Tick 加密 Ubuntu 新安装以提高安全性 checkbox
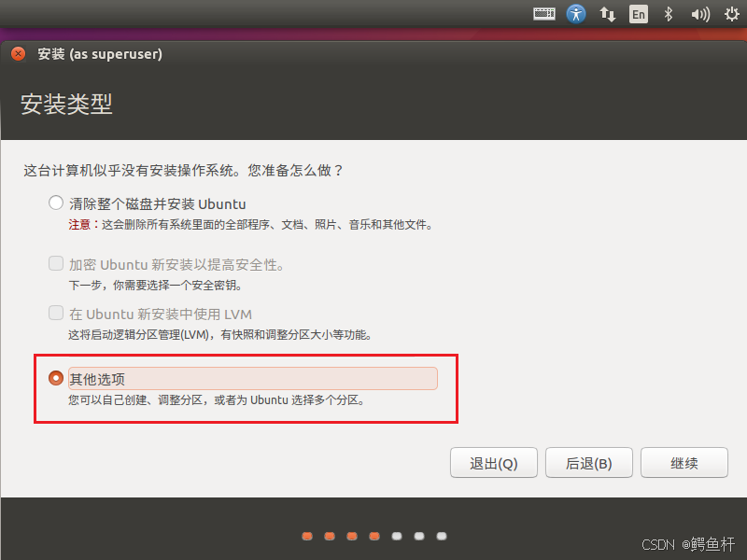The width and height of the screenshot is (747, 560). point(56,263)
